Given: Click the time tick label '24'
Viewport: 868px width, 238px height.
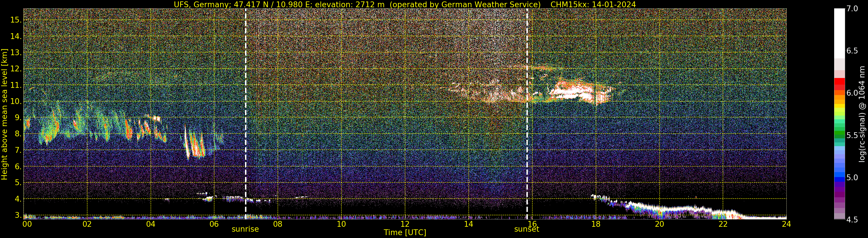Looking at the screenshot, I should click(786, 224).
